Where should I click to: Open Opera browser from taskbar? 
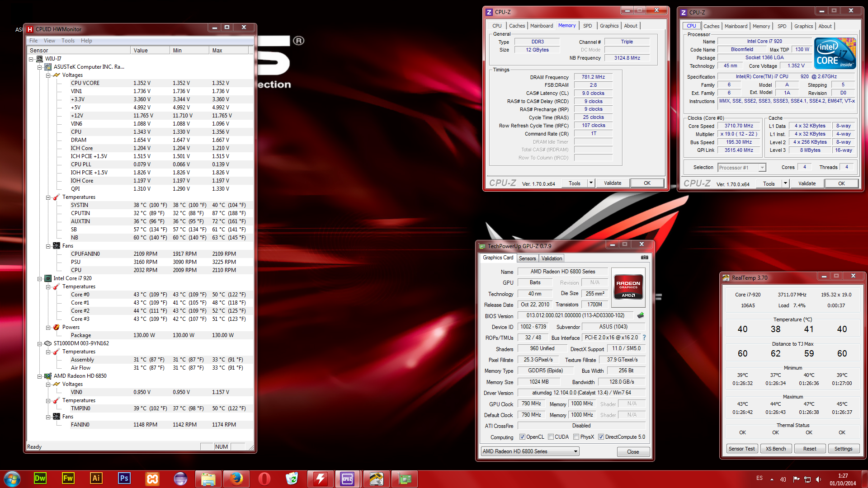point(264,479)
